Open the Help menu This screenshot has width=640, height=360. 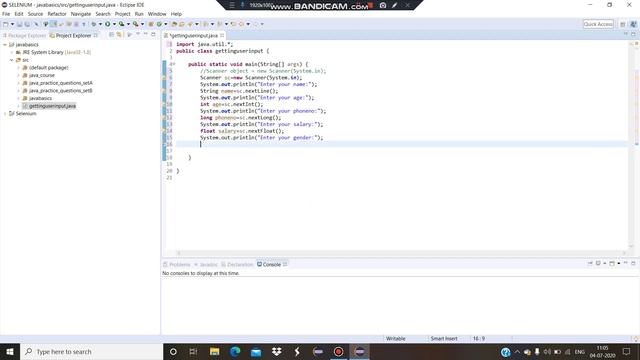pyautogui.click(x=176, y=14)
